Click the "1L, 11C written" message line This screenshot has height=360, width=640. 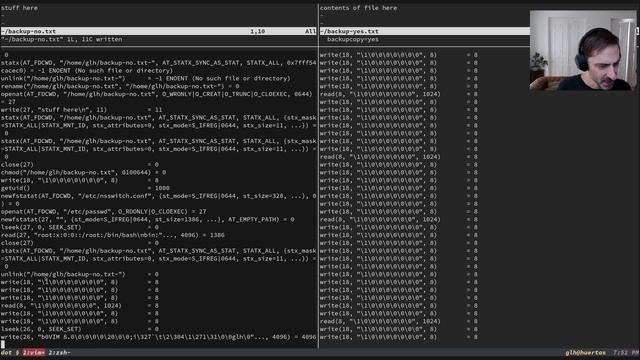click(x=62, y=40)
